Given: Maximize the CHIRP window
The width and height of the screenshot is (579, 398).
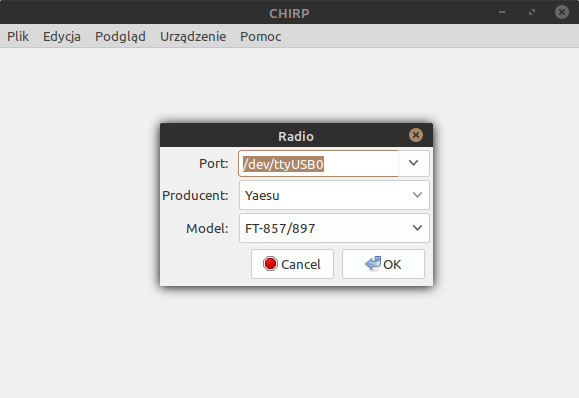Looking at the screenshot, I should 532,12.
